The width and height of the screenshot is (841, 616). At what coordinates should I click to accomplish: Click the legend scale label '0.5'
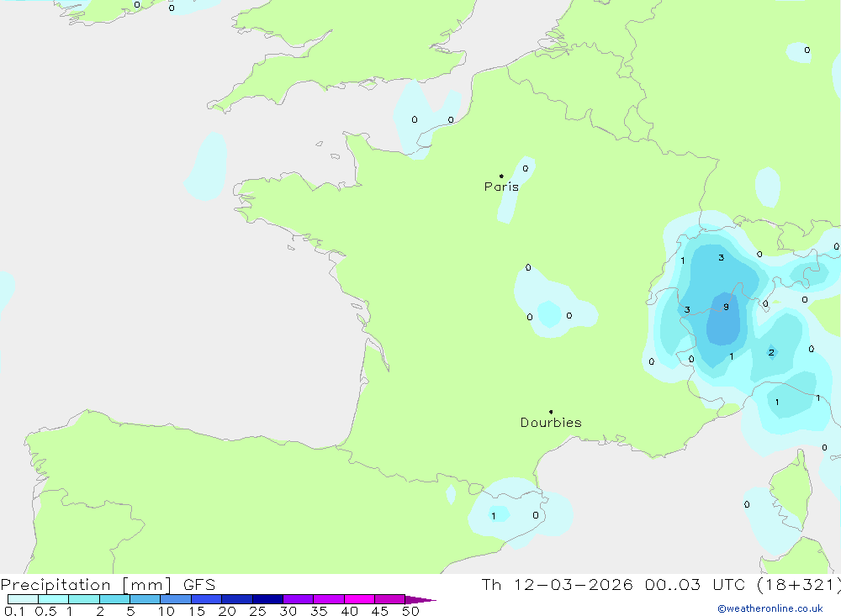tap(45, 611)
